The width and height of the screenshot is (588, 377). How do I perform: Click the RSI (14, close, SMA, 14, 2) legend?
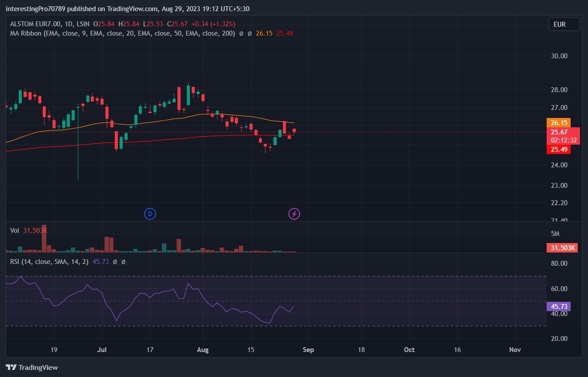(49, 262)
